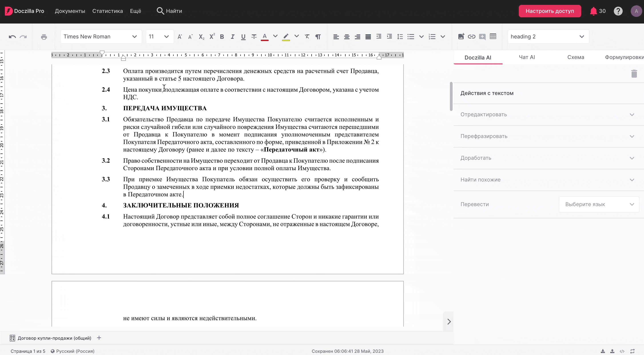Toggle underline formatting

[243, 37]
